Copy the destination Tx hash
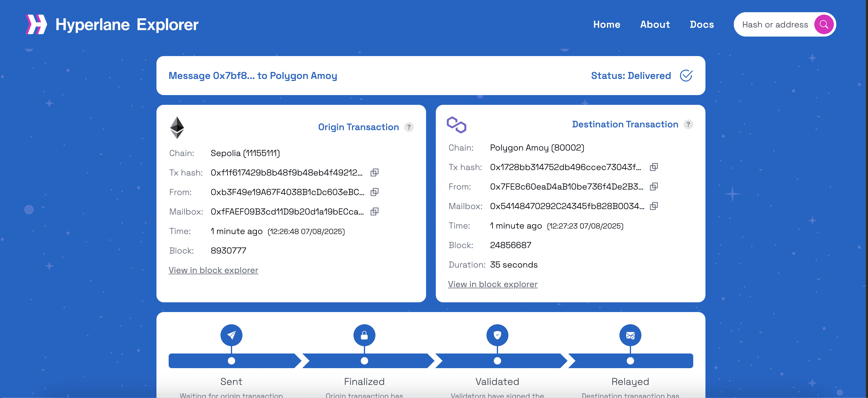The image size is (868, 398). click(654, 167)
